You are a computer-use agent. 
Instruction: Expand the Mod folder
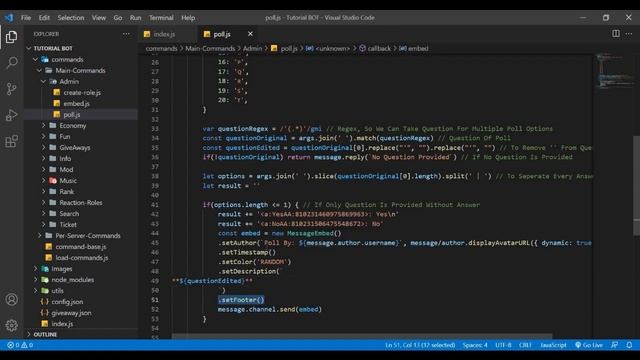coord(66,169)
